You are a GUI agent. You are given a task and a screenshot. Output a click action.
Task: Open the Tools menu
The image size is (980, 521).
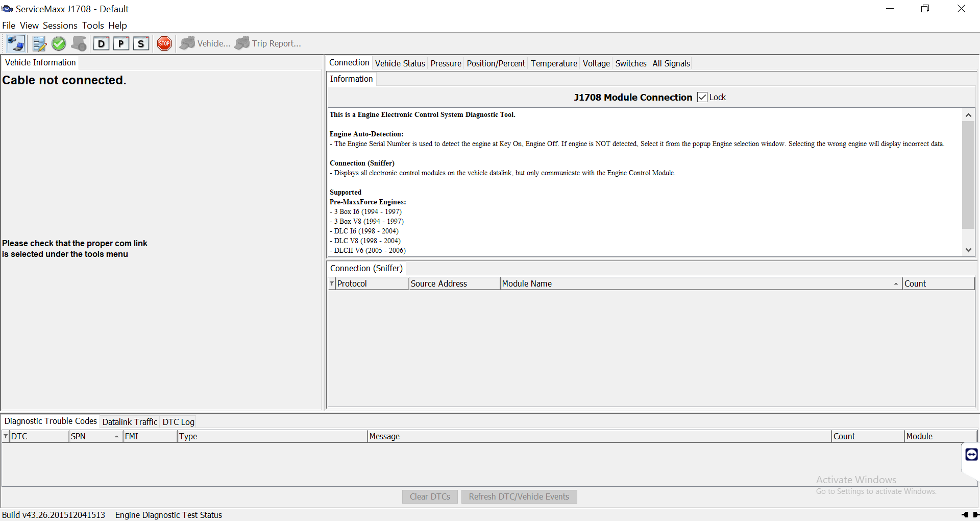coord(93,26)
